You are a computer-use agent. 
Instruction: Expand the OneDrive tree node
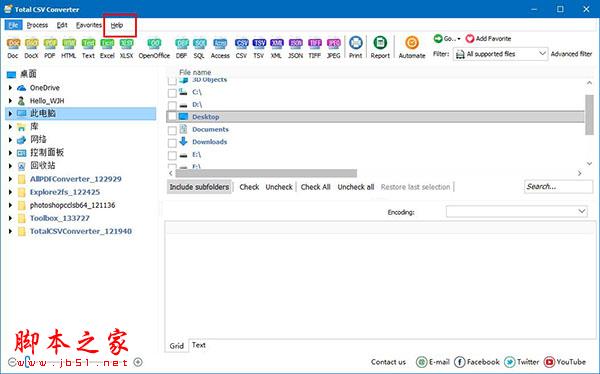coord(10,88)
